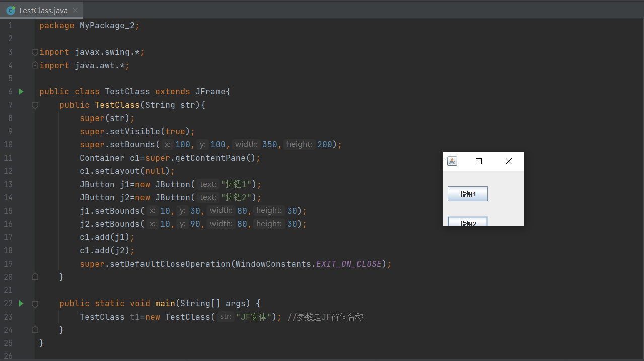Click line number 21 in the gutter
The height and width of the screenshot is (361, 644).
coord(8,290)
